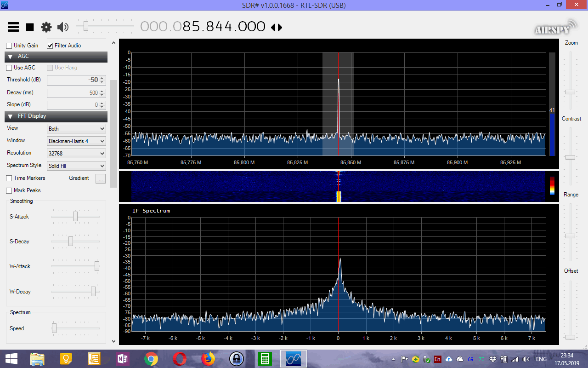Increase the Threshold value with up arrow
This screenshot has height=368, width=588.
[x=102, y=78]
